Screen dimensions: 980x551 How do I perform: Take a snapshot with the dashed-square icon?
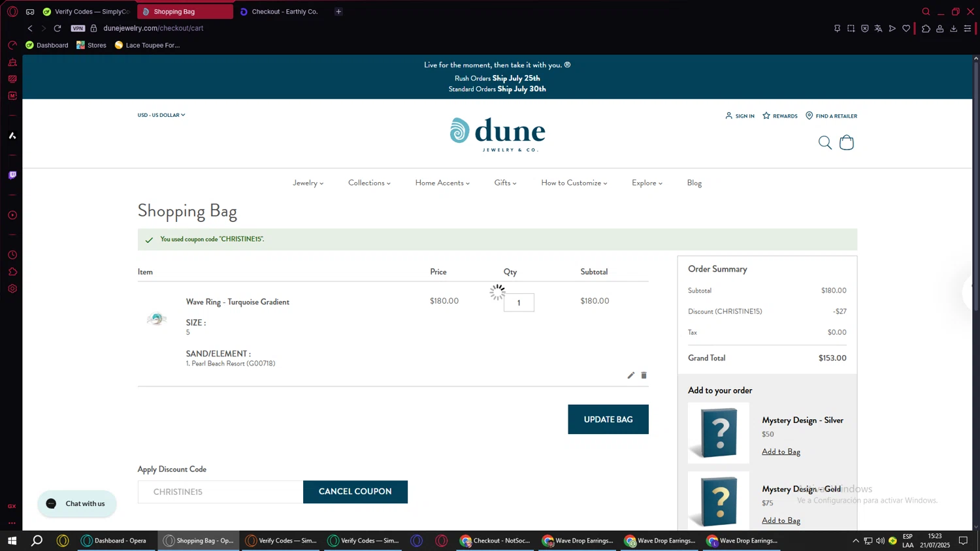(x=851, y=28)
